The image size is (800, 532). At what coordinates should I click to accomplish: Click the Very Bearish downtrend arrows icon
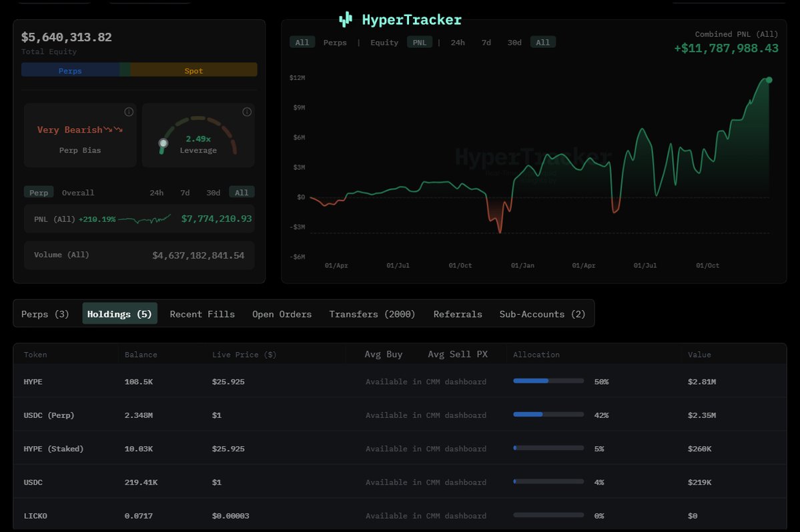tap(113, 130)
